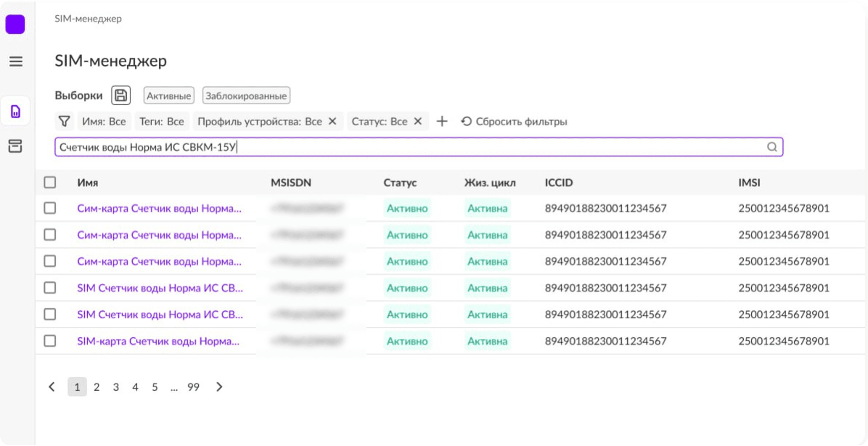Add a new filter with plus icon
The height and width of the screenshot is (446, 868).
coord(442,121)
